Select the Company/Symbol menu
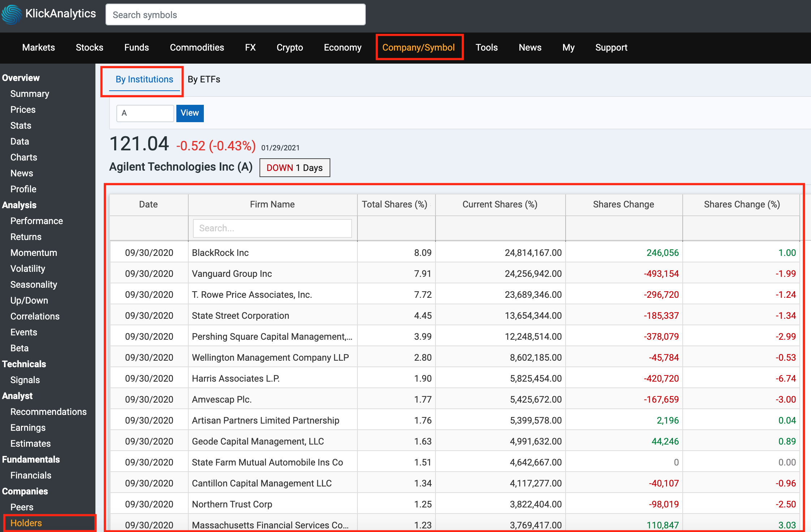Screen dimensions: 811x532 pos(418,47)
